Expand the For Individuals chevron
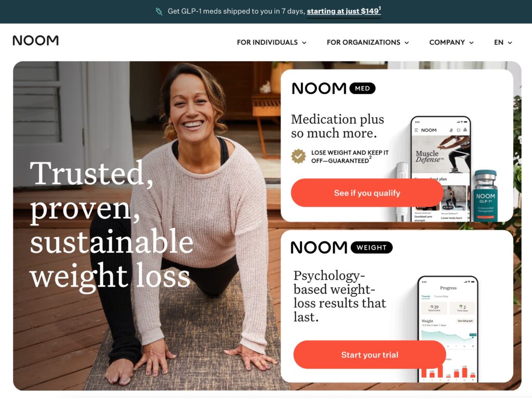The image size is (532, 398). click(x=304, y=43)
